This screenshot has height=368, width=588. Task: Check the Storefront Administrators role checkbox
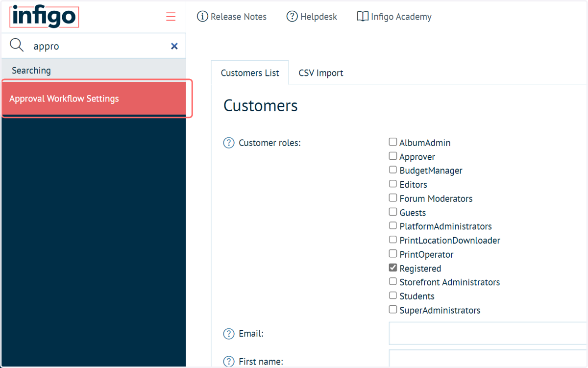393,282
